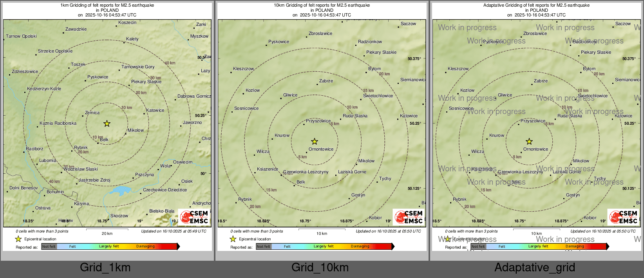644x278 pixels.
Task: Click the 'Zernica' label on Grid_1km map
Action: click(92, 113)
